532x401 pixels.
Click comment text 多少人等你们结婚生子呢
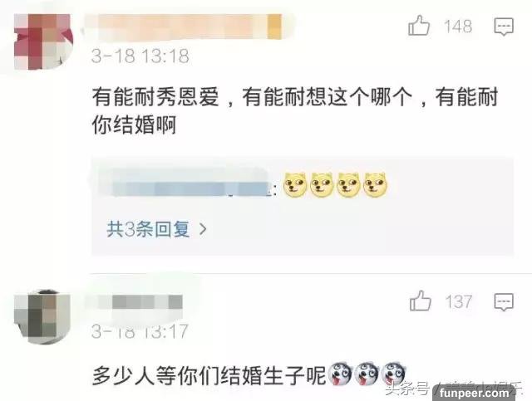coord(209,375)
